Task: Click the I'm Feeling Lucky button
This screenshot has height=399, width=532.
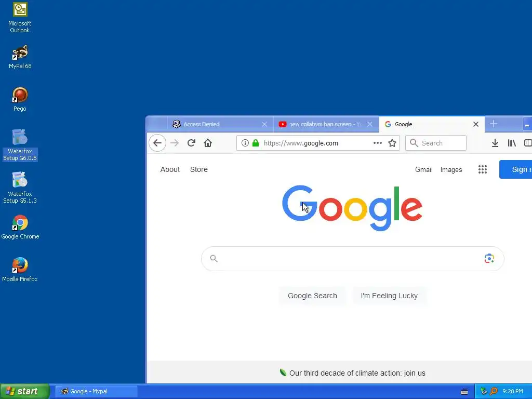Action: 389,296
